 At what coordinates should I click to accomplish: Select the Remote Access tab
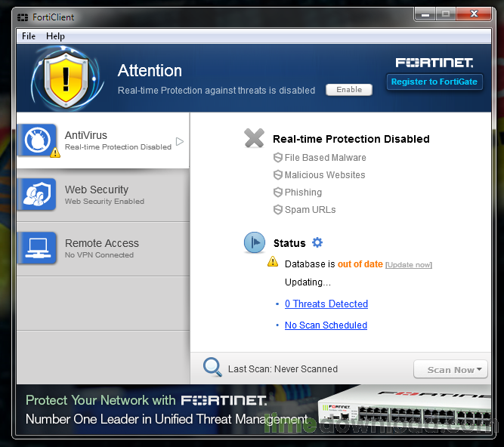point(103,248)
